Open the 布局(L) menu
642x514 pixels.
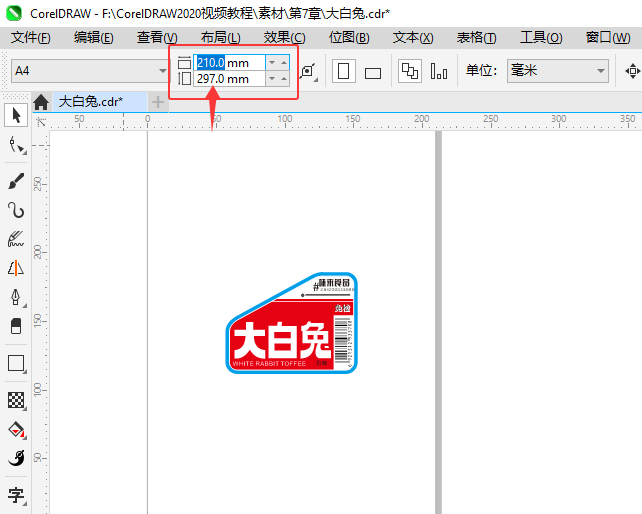[221, 38]
